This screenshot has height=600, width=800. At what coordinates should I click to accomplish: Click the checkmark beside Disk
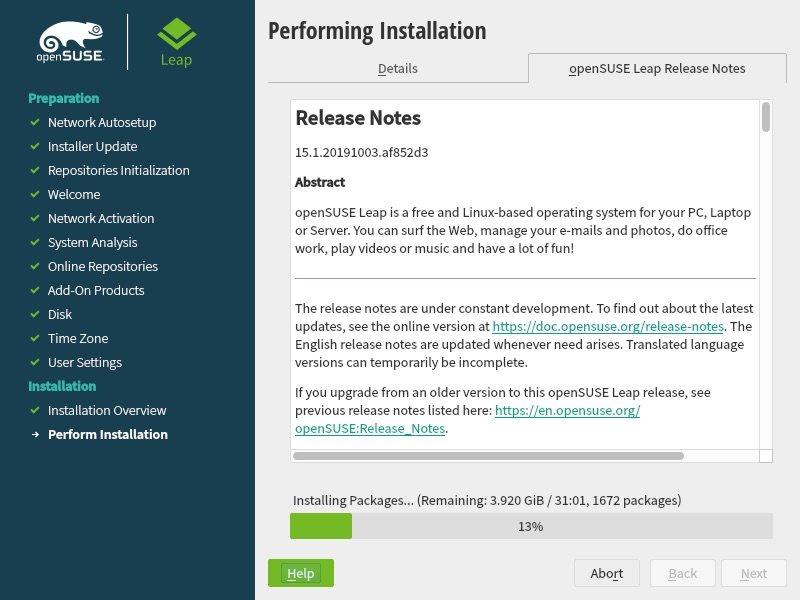(35, 314)
